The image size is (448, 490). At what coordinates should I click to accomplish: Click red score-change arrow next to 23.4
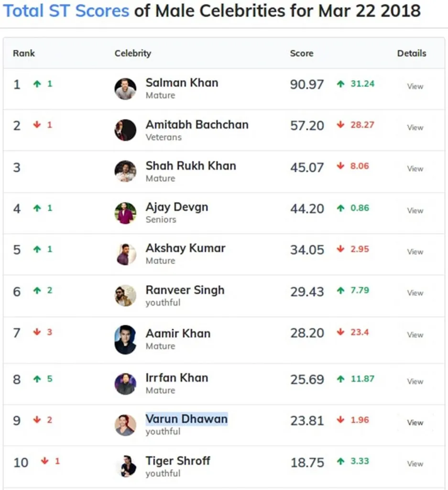(x=340, y=332)
